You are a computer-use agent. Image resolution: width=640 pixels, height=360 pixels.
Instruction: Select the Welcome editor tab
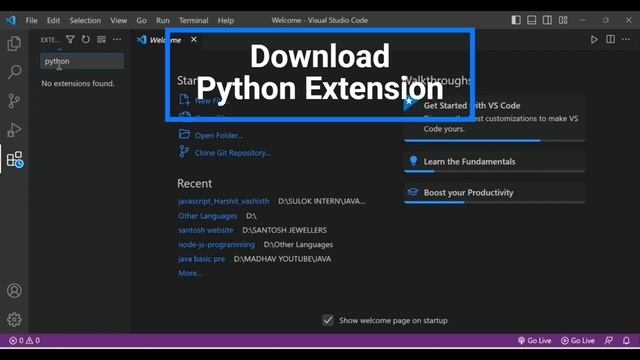pyautogui.click(x=165, y=40)
